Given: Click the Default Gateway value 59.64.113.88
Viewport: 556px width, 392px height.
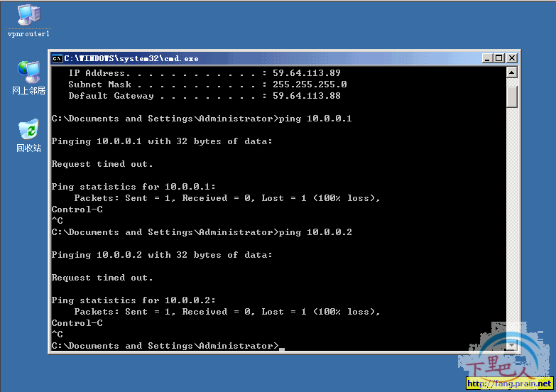Looking at the screenshot, I should [x=306, y=96].
